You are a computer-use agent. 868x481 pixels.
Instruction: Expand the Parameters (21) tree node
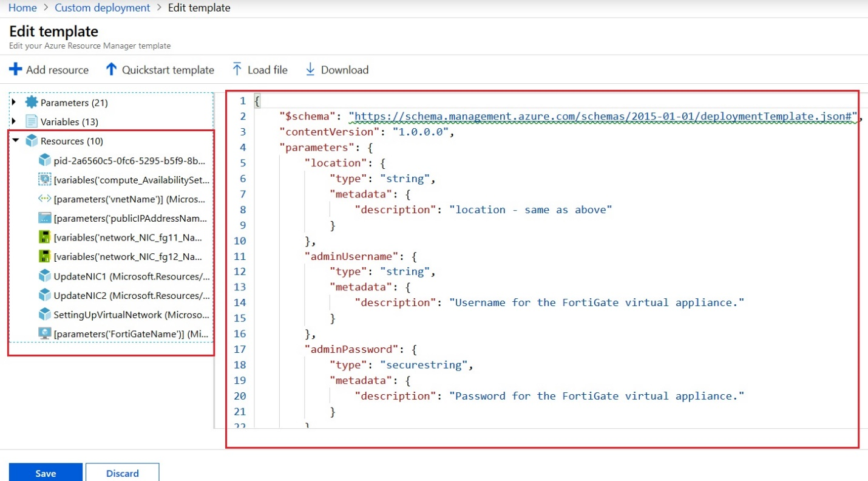(x=14, y=102)
